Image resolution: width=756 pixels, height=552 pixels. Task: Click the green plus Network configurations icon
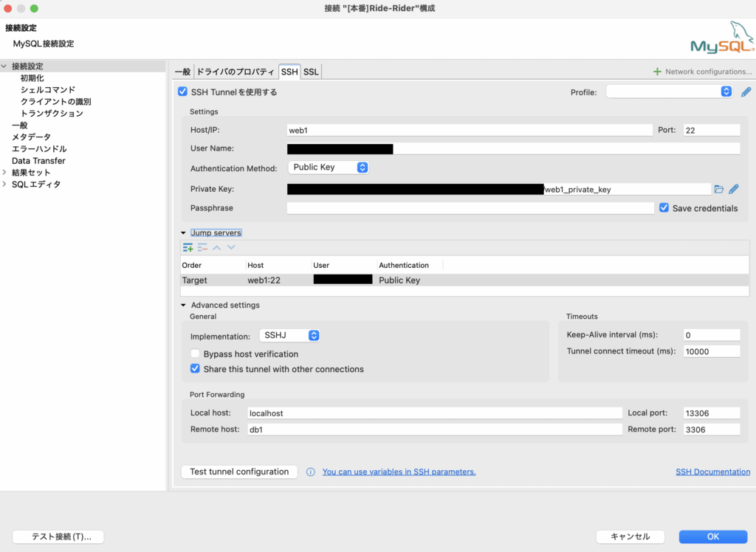pos(657,72)
